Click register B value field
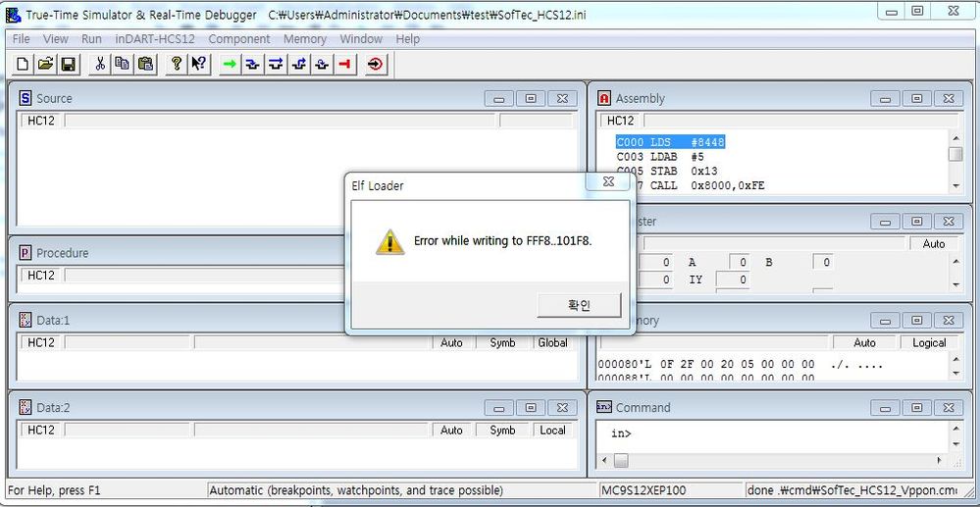980x507 pixels. (x=822, y=263)
